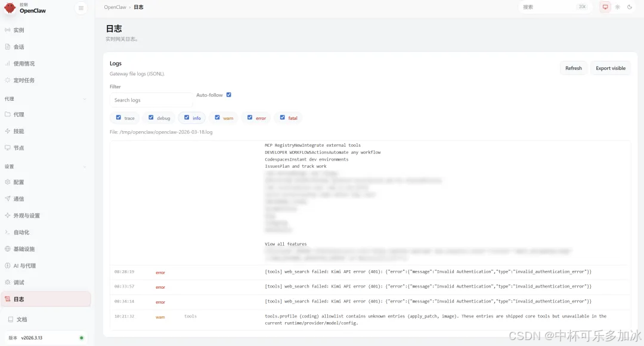This screenshot has height=346, width=644.
Task: Toggle the trace level checkbox
Action: click(x=118, y=118)
